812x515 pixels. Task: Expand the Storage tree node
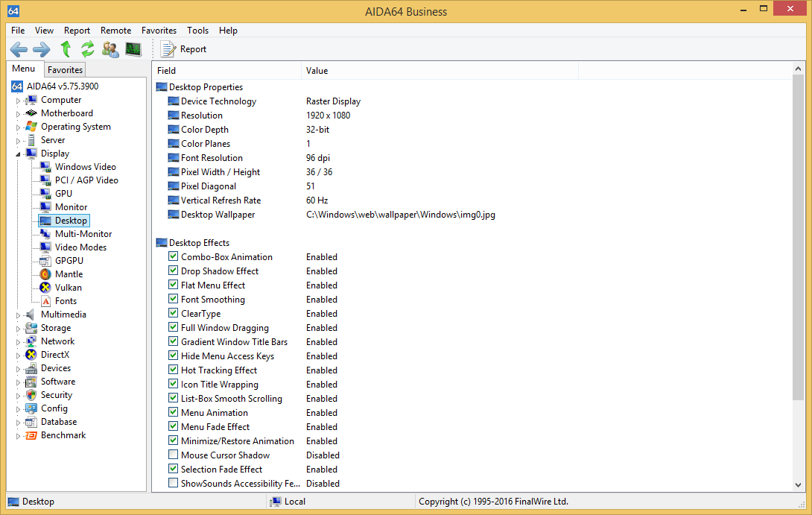pos(18,329)
